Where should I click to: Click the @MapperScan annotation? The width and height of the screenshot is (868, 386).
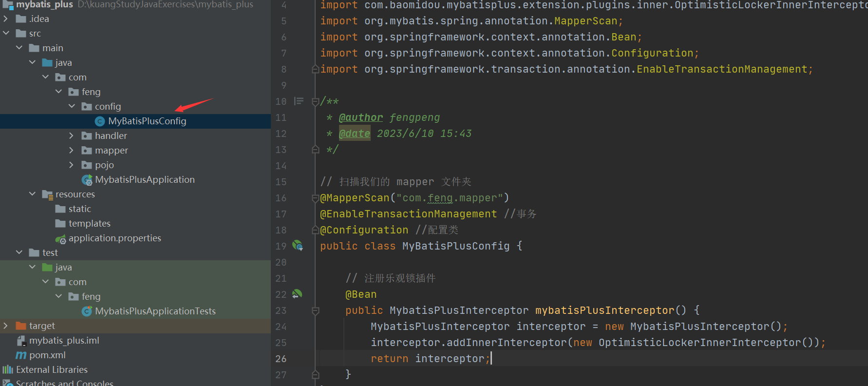tap(355, 198)
